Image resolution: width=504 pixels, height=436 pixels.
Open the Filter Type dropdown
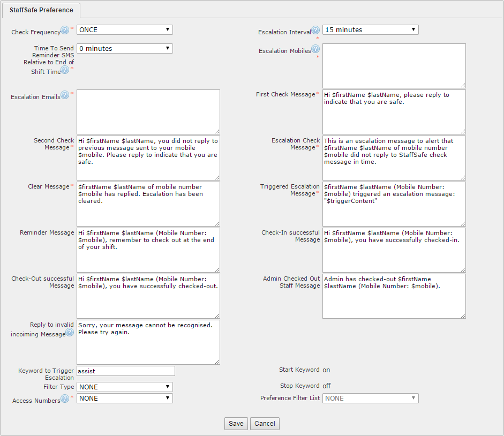tap(125, 387)
